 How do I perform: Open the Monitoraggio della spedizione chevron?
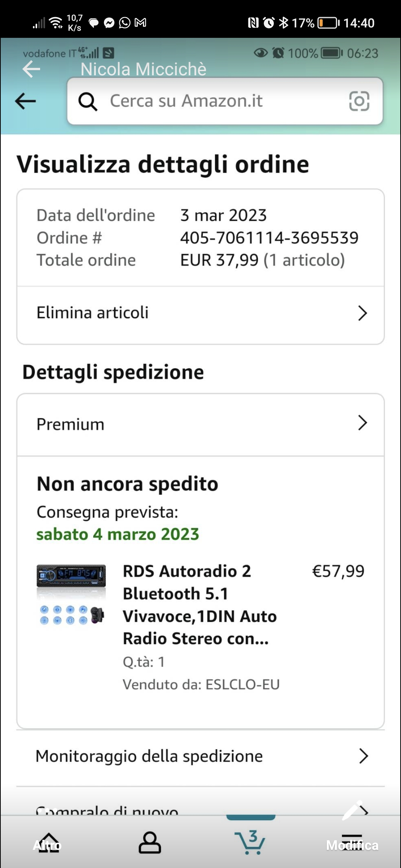[363, 756]
